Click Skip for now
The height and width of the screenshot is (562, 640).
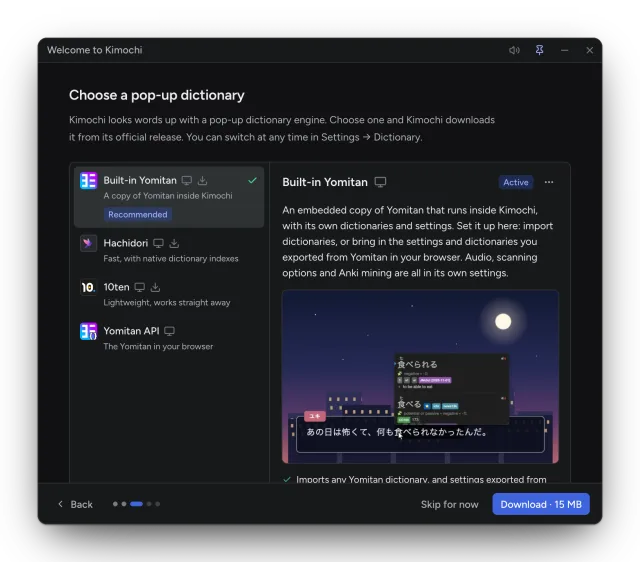pos(449,504)
